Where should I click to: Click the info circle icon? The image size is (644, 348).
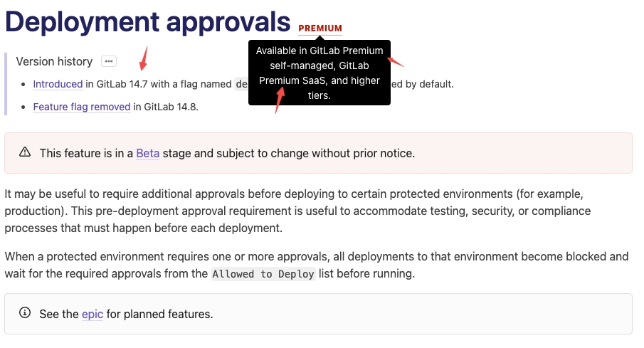[x=25, y=313]
